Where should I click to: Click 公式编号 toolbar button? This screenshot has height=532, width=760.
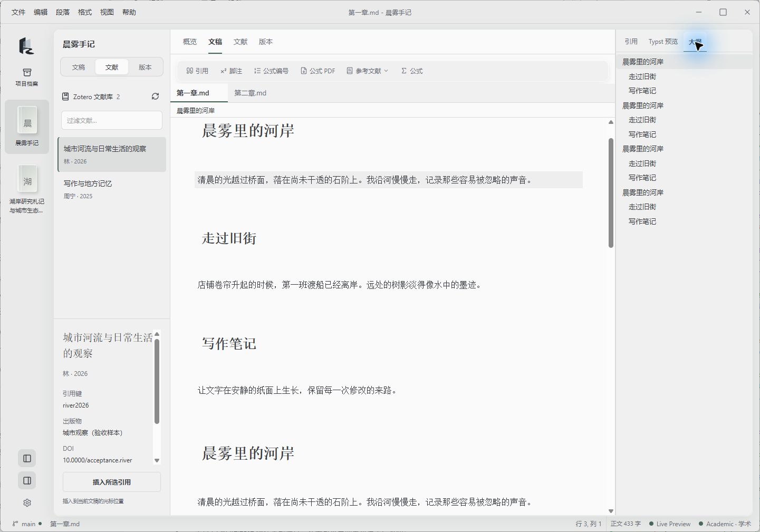[x=271, y=71]
